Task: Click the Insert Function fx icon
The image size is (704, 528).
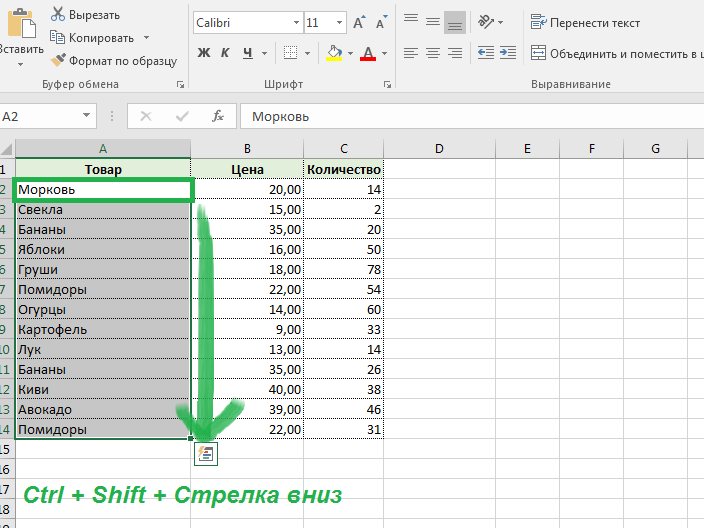Action: pyautogui.click(x=218, y=117)
